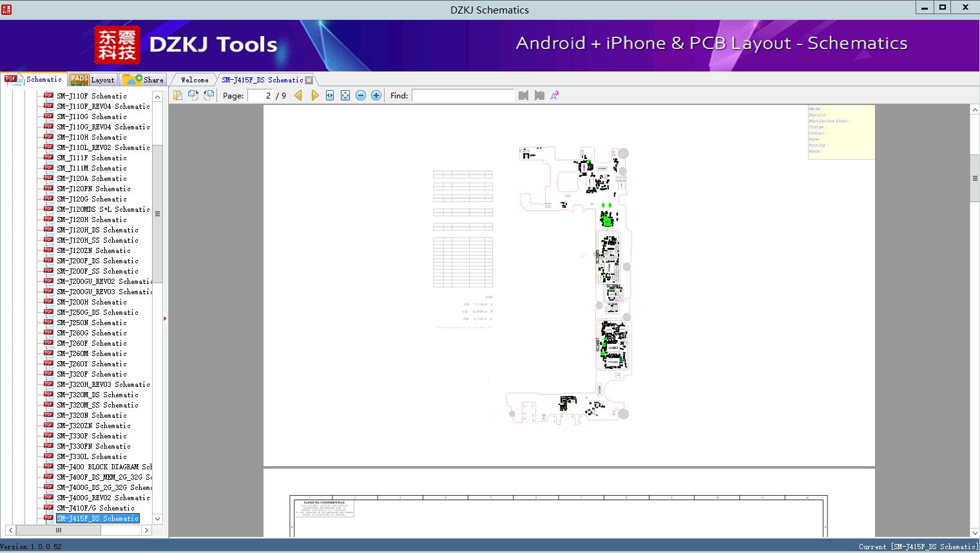The image size is (980, 553).
Task: Click the Find text field
Action: click(x=463, y=95)
